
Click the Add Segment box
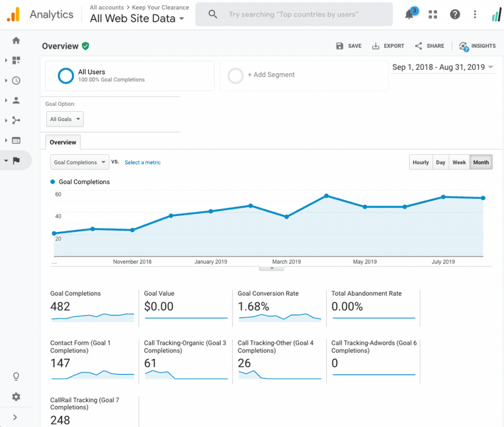point(303,75)
